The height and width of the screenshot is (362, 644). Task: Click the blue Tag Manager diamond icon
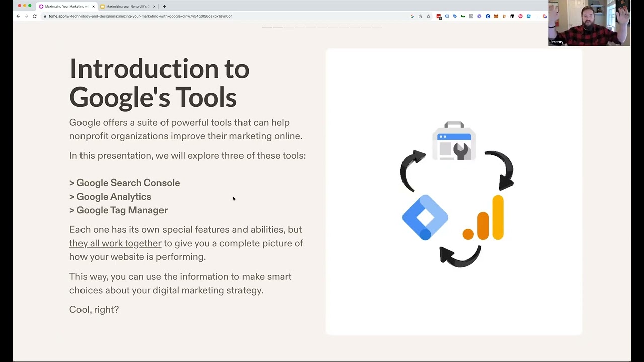tap(425, 217)
